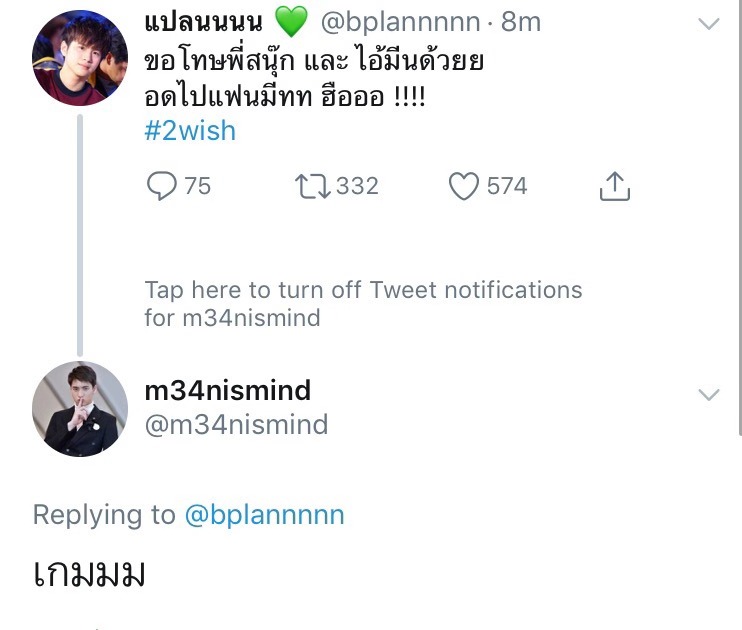Click the 8m timestamp on the tweet
742x630 pixels.
(x=520, y=21)
